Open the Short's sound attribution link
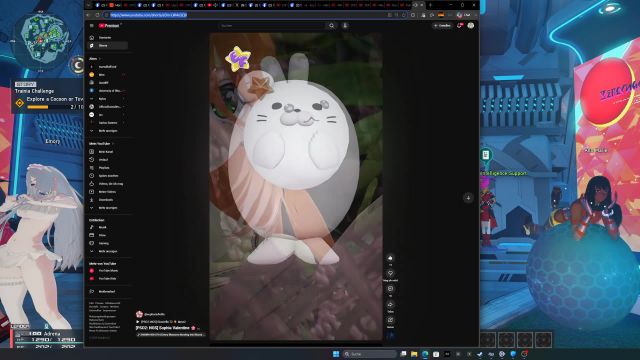The height and width of the screenshot is (360, 640). (x=170, y=335)
